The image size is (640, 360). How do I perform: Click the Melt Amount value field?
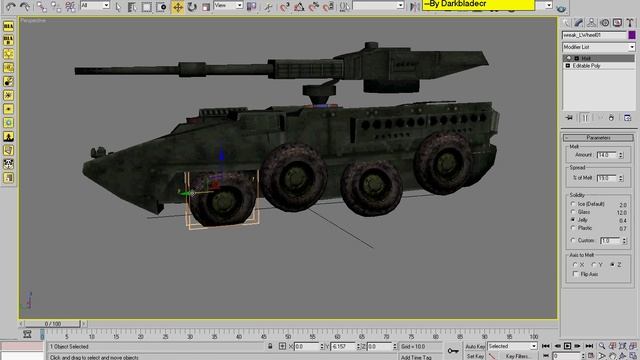point(607,155)
